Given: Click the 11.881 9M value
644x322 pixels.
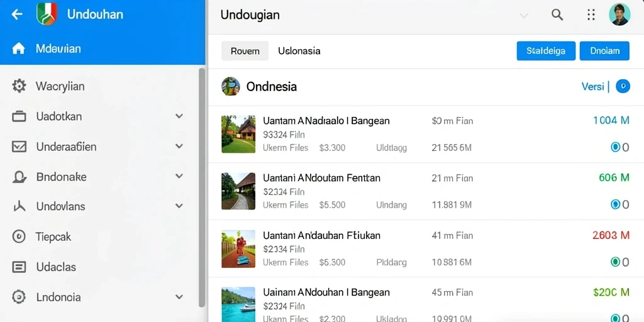Looking at the screenshot, I should coord(452,205).
